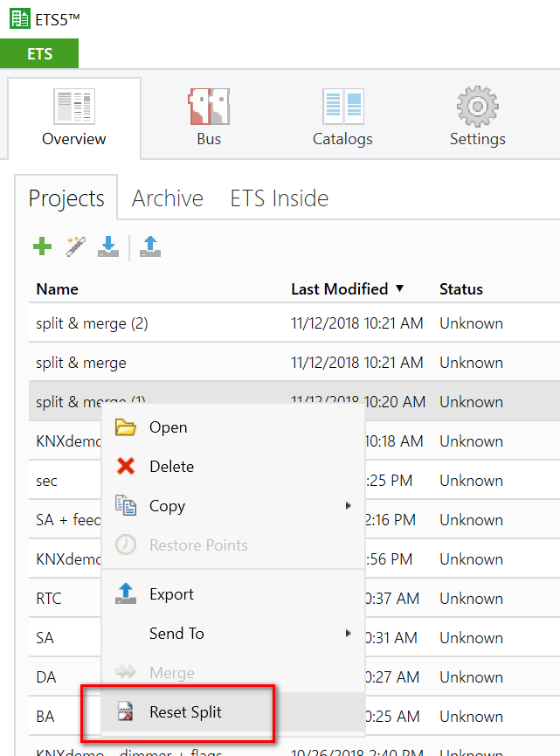Click the Send To submenu arrow
560x756 pixels.
(x=348, y=633)
